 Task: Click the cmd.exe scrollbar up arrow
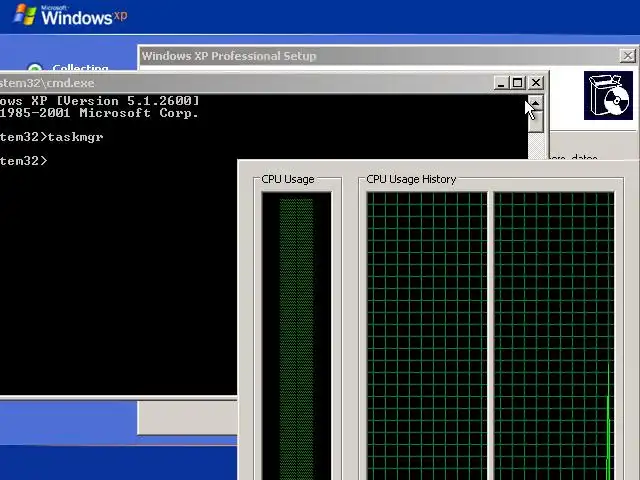point(536,103)
